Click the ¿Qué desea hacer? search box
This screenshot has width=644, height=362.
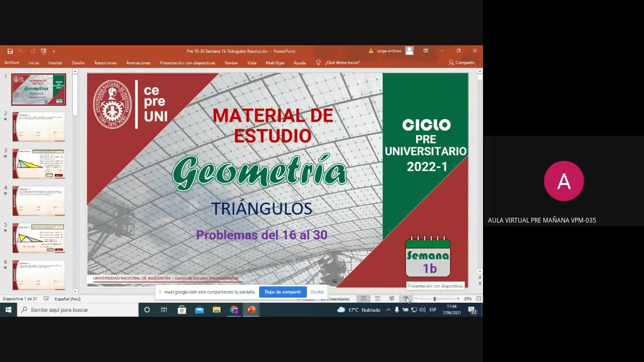coord(342,63)
